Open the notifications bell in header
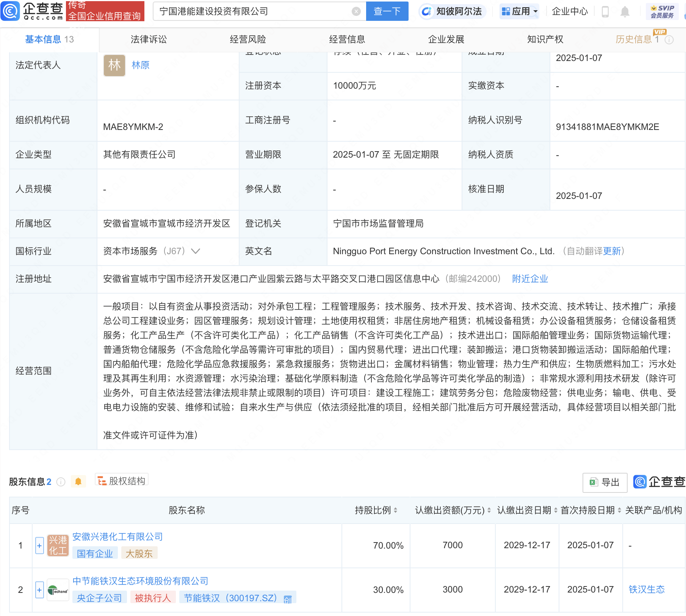This screenshot has height=616, width=686. [625, 12]
